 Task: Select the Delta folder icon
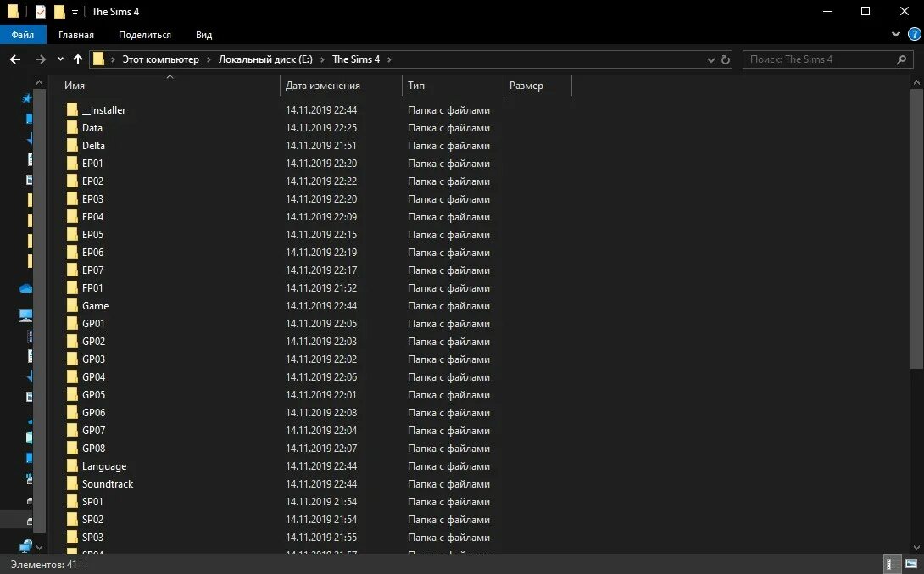click(72, 145)
